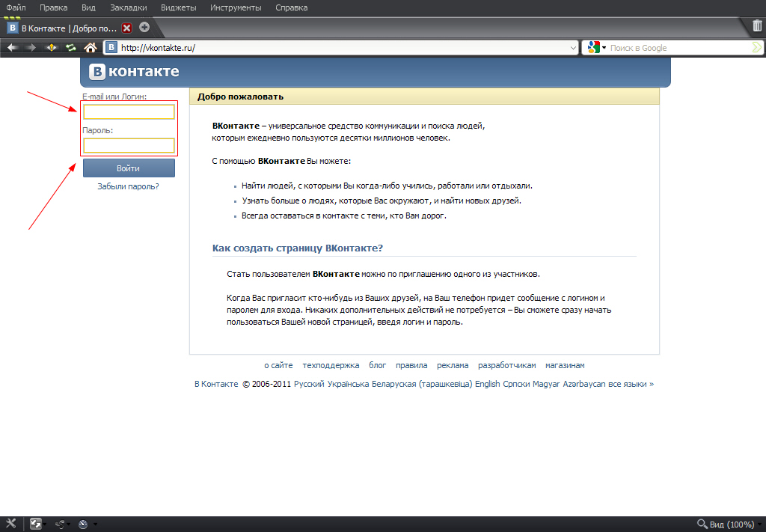The width and height of the screenshot is (766, 532).
Task: Open the closed tabs trash can
Action: 757,26
